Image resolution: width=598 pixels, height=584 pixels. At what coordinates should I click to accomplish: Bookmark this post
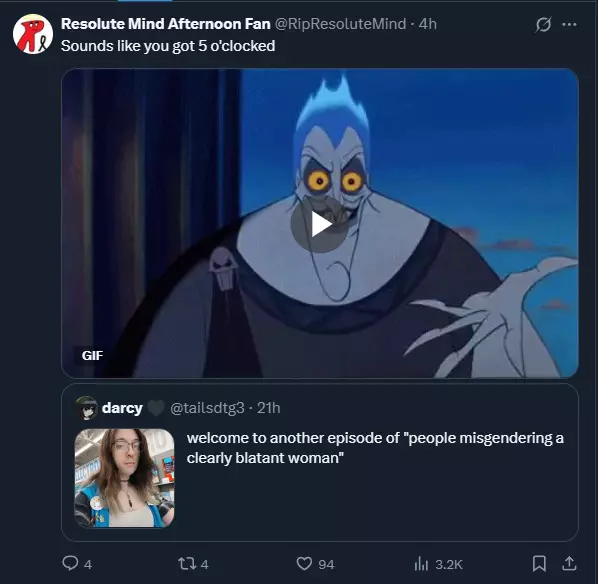point(539,563)
